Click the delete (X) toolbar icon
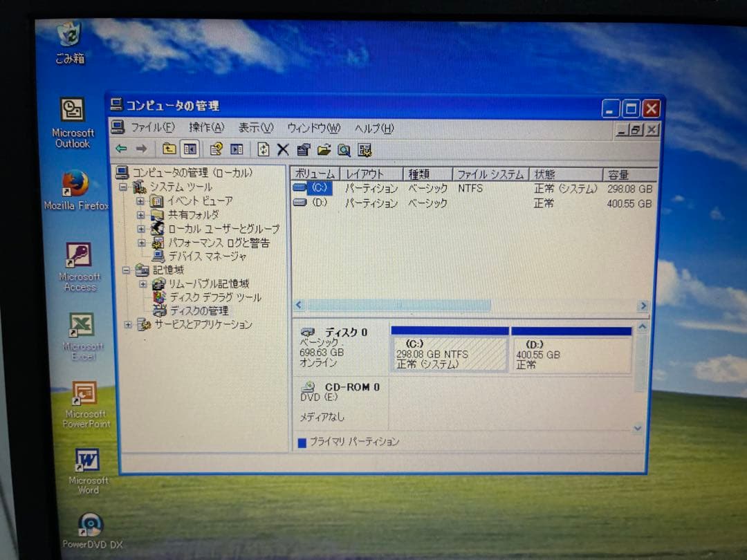747x560 pixels. 283,149
